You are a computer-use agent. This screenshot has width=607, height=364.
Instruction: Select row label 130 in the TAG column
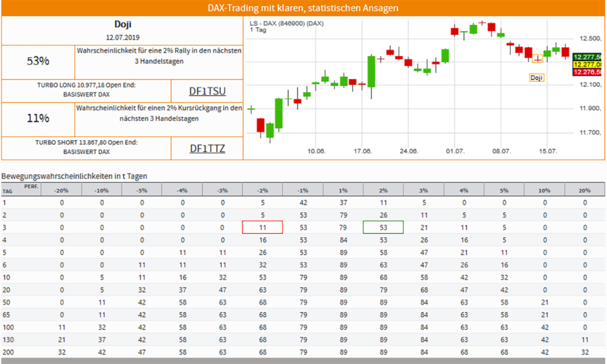[8, 340]
